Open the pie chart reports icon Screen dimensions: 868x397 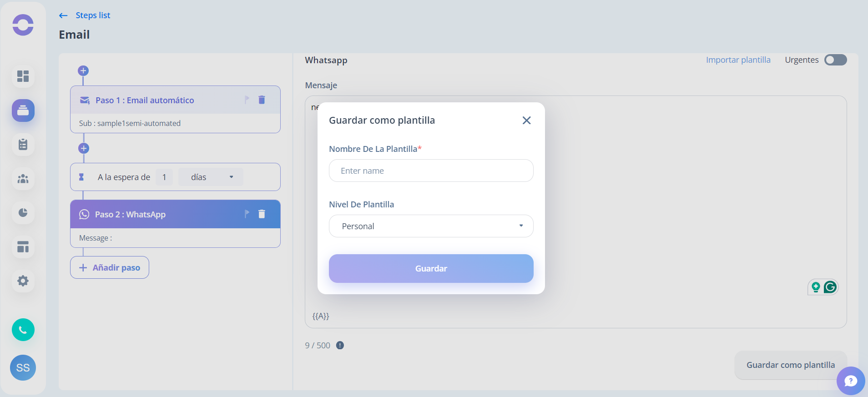pyautogui.click(x=23, y=213)
